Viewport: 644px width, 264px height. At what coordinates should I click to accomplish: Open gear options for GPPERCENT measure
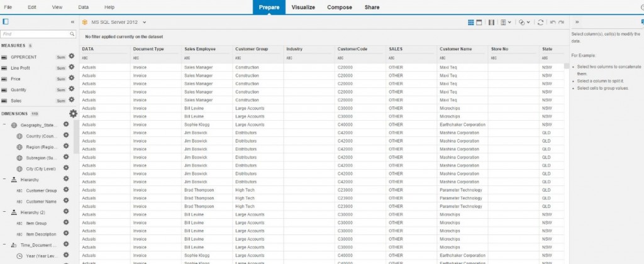tap(71, 57)
